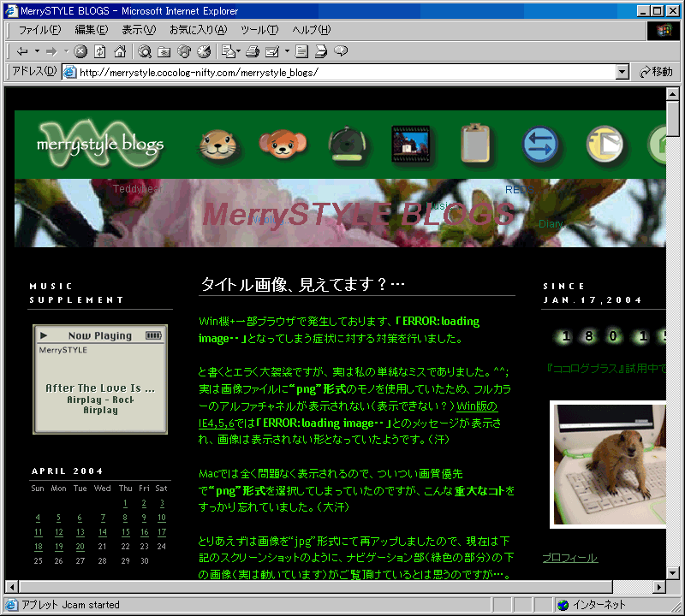Image resolution: width=685 pixels, height=616 pixels.
Task: Click the Discuss toolbar icon
Action: (301, 51)
